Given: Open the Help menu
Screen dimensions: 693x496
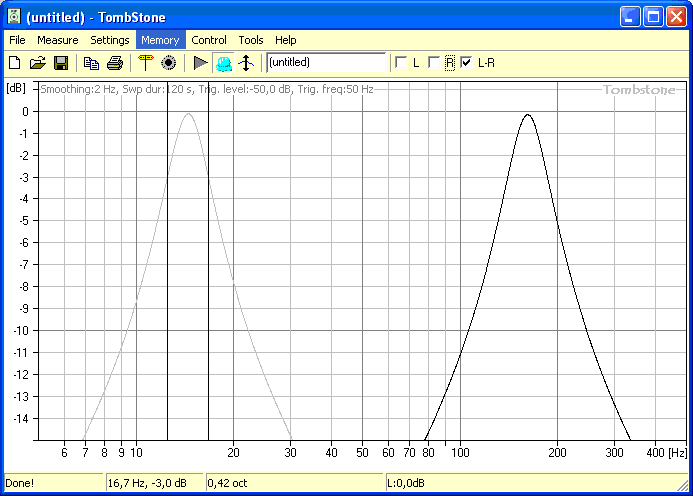Looking at the screenshot, I should tap(286, 40).
